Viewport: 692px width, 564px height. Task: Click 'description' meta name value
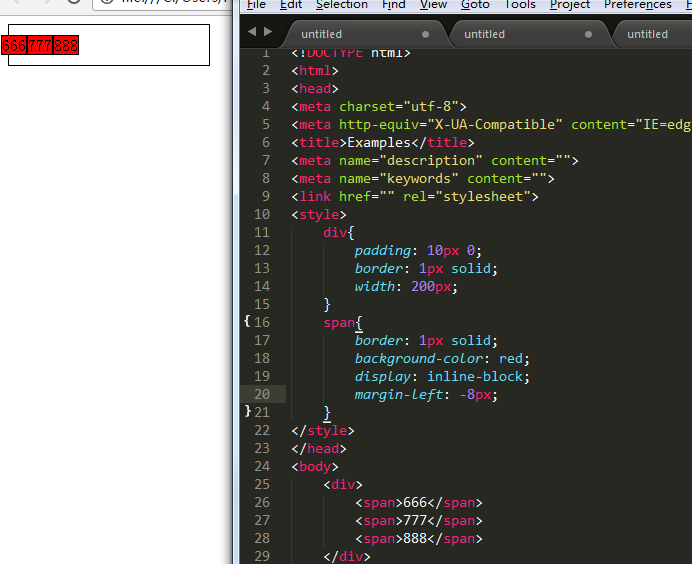[431, 161]
